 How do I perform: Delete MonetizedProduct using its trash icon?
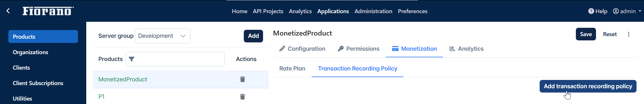[242, 79]
